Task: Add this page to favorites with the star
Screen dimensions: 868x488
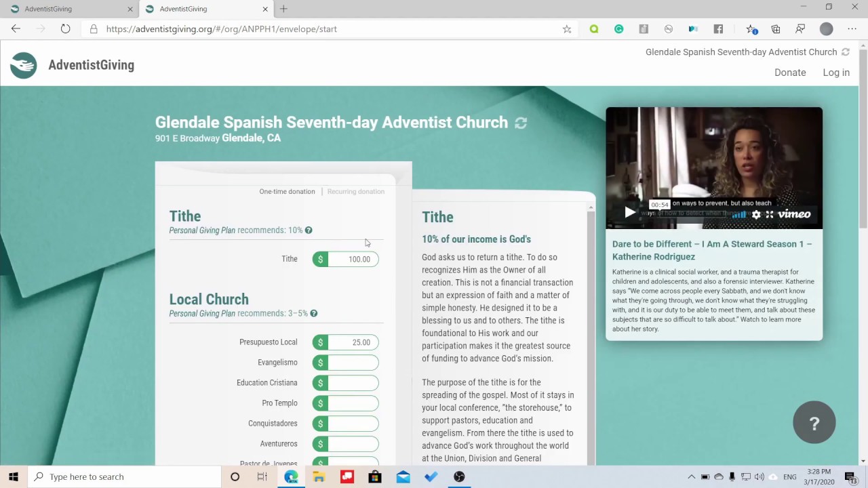Action: pos(567,29)
